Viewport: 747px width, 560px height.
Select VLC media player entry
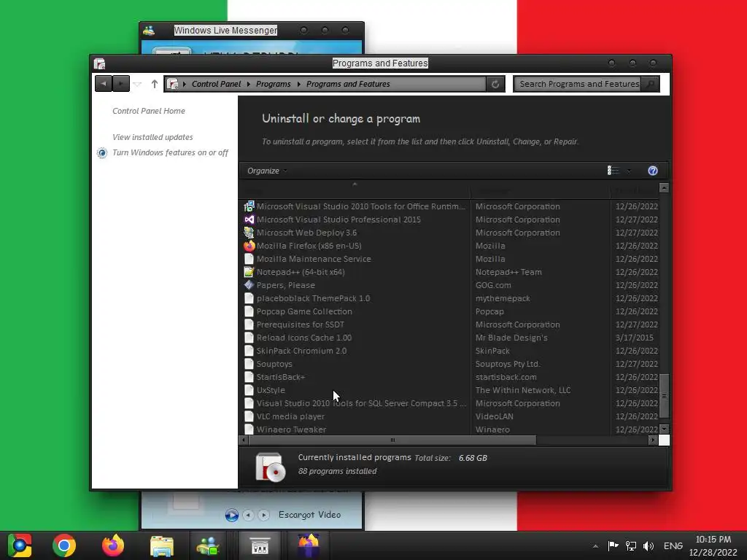tap(290, 416)
